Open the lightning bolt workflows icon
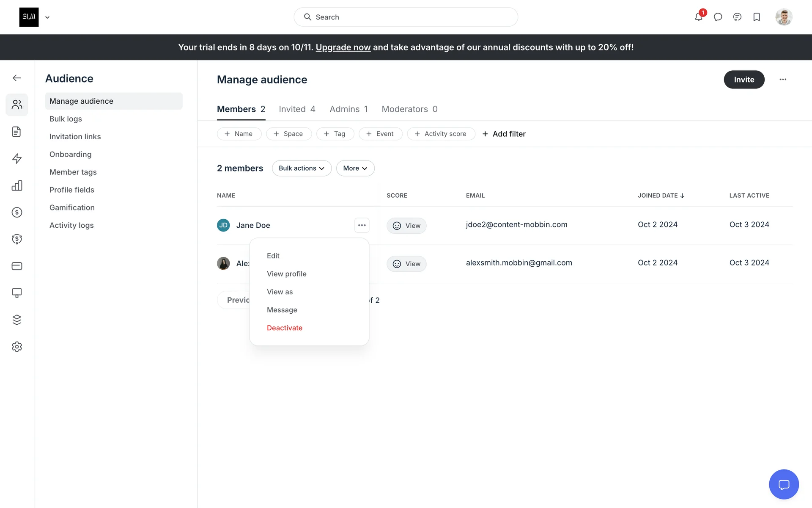The height and width of the screenshot is (508, 812). [17, 159]
